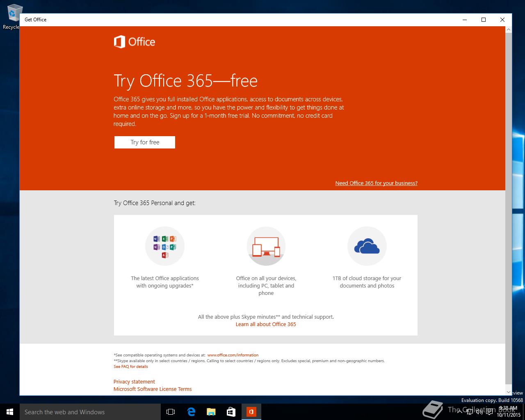
Task: Maximize the Get Office window
Action: coord(484,20)
